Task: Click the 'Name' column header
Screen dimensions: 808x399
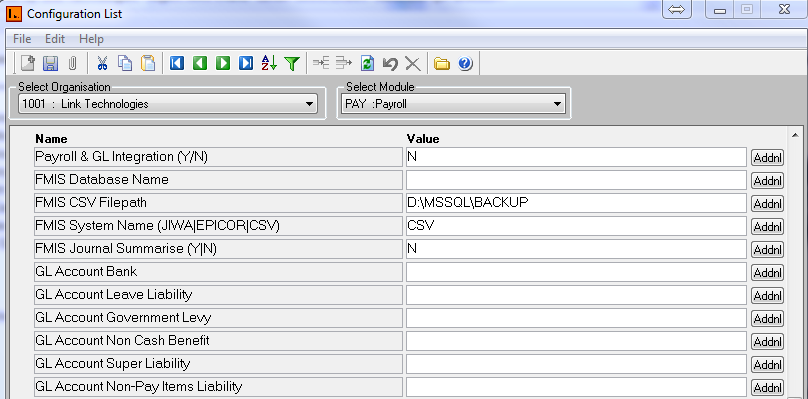Action: point(51,139)
